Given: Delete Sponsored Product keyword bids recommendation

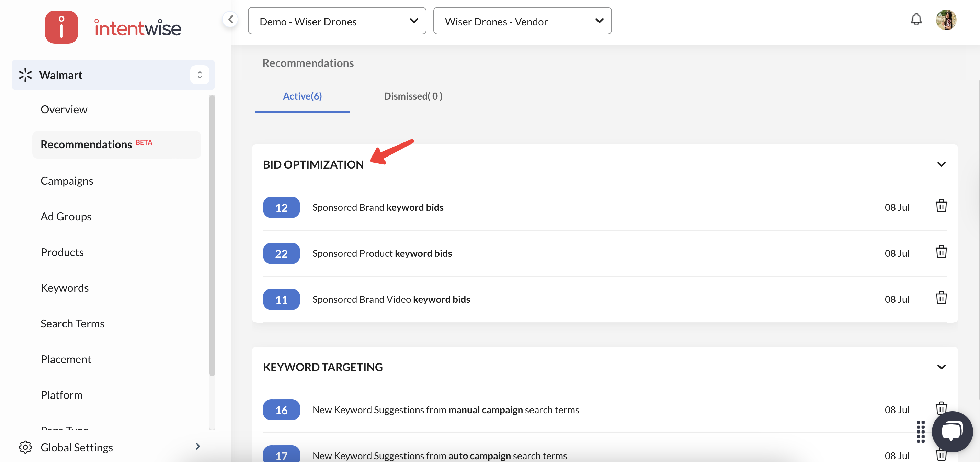Looking at the screenshot, I should [941, 252].
